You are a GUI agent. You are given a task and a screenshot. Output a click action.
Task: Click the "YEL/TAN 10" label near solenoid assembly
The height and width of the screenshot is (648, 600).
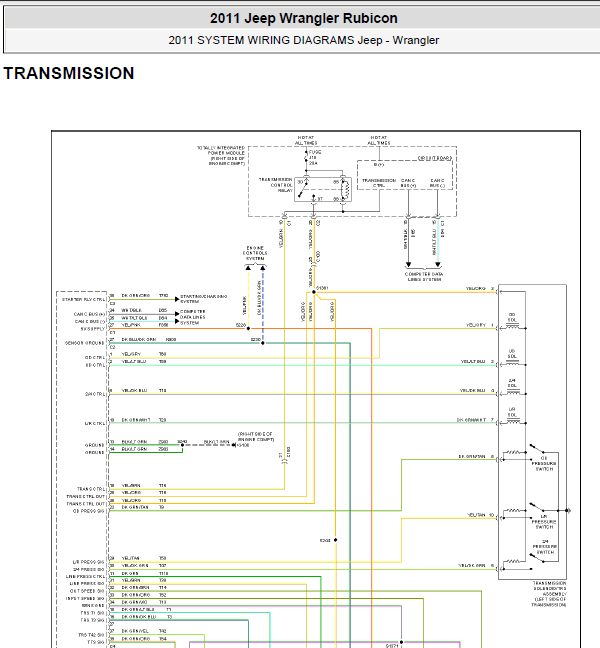[481, 515]
